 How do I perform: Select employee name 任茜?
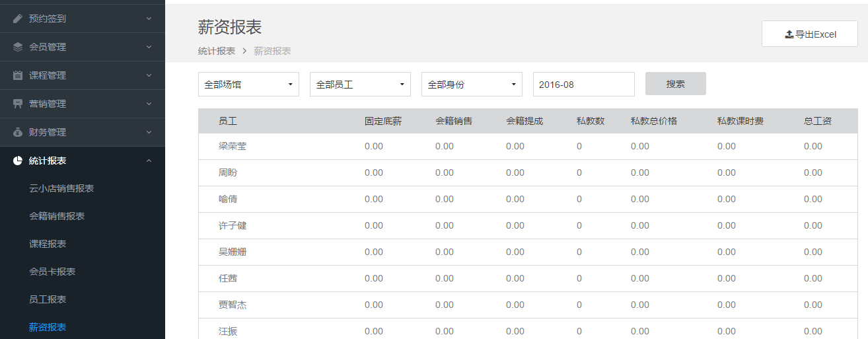(x=228, y=278)
